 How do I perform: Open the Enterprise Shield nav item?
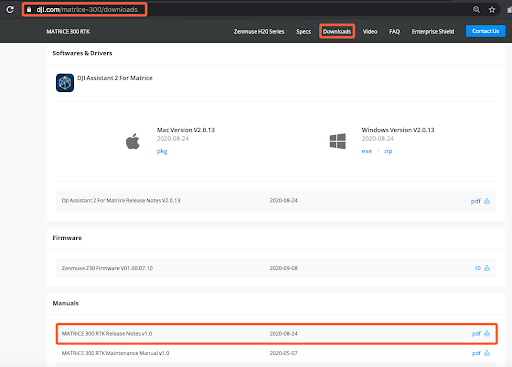click(x=433, y=32)
